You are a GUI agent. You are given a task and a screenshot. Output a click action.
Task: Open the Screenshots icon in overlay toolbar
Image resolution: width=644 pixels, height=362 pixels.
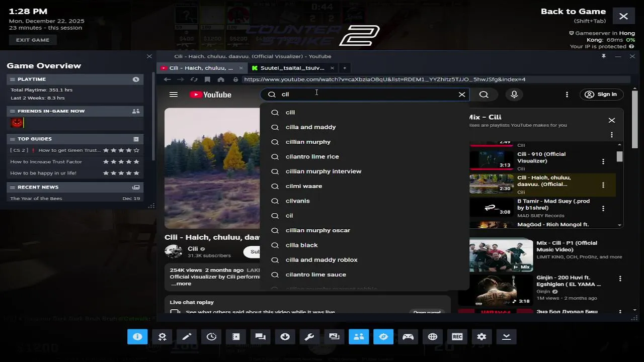(x=334, y=337)
